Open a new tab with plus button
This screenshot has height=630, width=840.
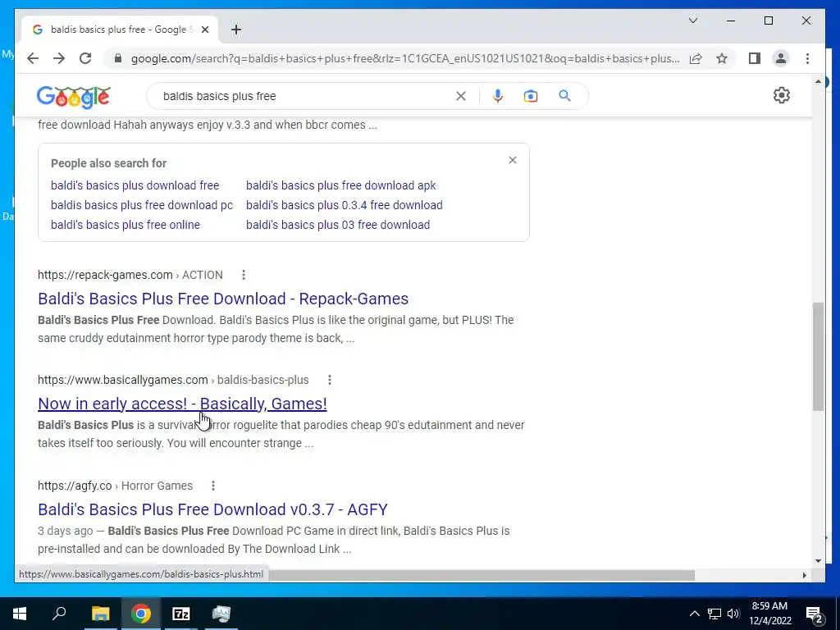[236, 30]
